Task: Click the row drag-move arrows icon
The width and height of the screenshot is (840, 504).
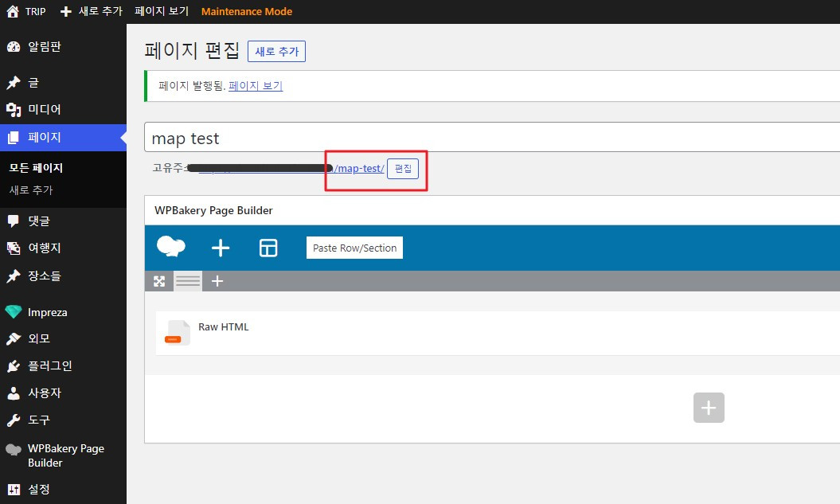Action: 159,281
